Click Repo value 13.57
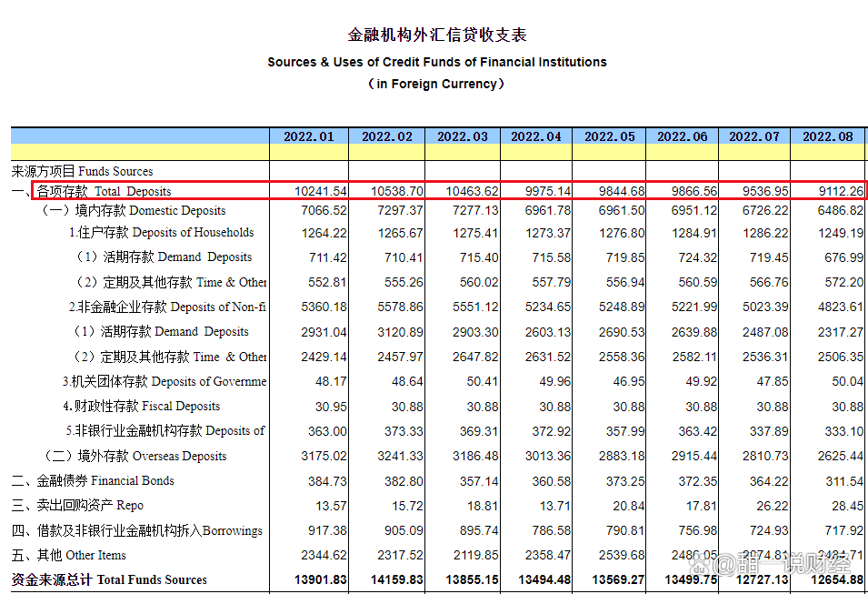This screenshot has height=594, width=868. pyautogui.click(x=331, y=506)
